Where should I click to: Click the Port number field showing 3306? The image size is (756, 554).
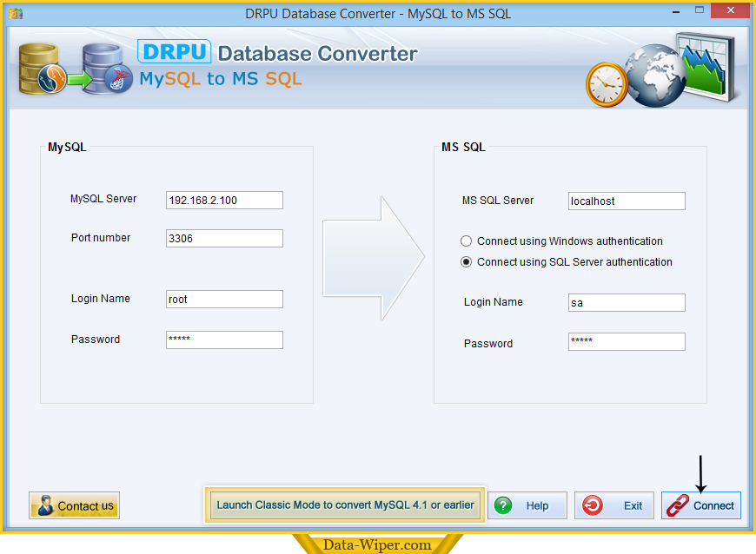pos(224,239)
